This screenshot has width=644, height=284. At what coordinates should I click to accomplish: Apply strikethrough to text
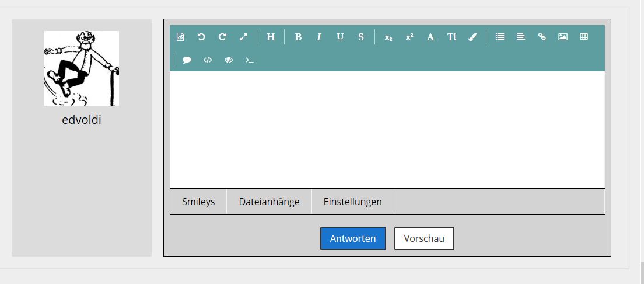(x=361, y=37)
